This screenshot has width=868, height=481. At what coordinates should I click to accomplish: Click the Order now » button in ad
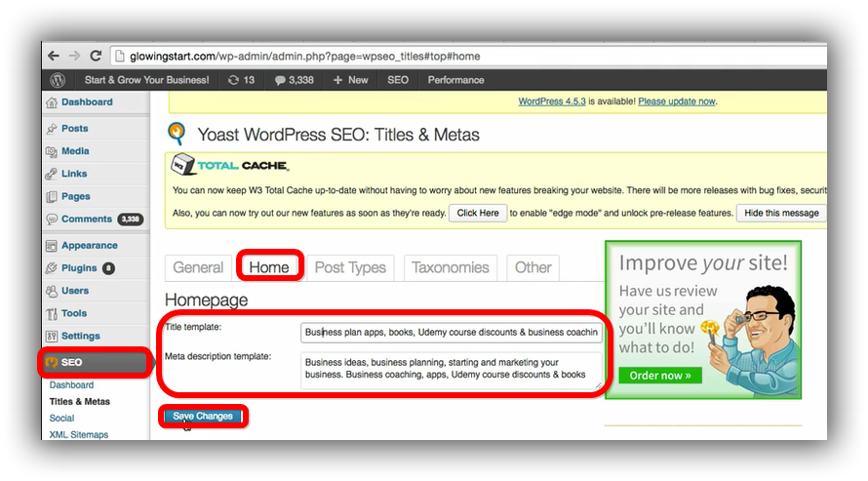(x=660, y=376)
